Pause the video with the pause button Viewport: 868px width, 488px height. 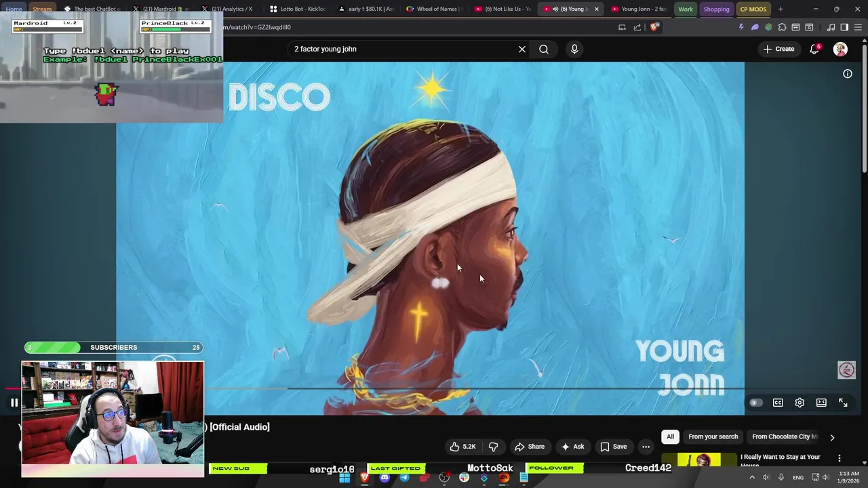[x=14, y=403]
